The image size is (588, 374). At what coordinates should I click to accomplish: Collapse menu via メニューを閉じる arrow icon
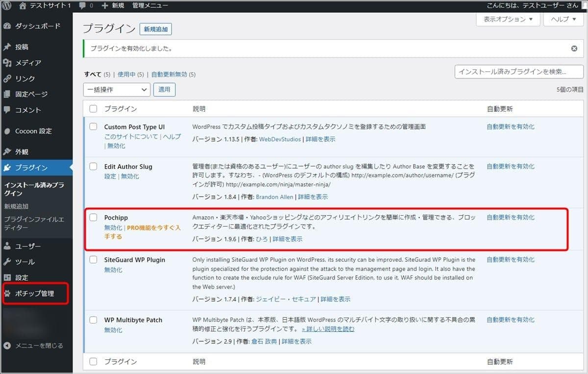coord(7,346)
